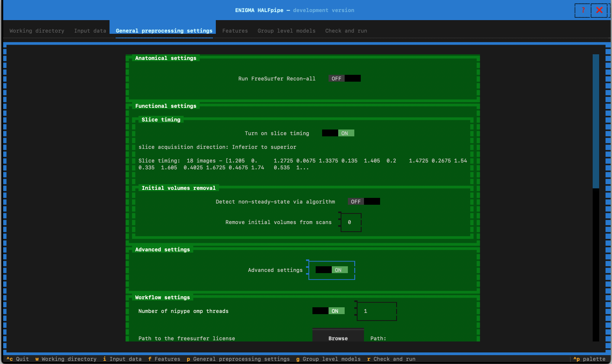
Task: Click the Path to the freesurfer license label
Action: [x=187, y=338]
